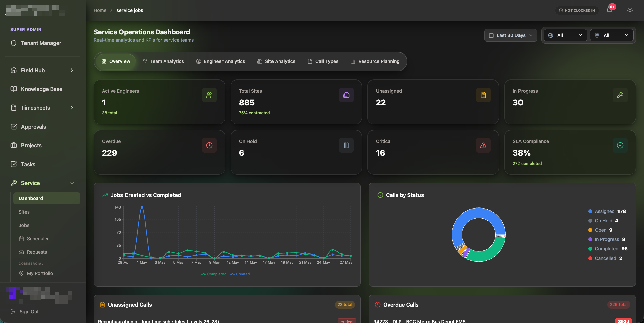644x323 pixels.
Task: Select the Overview tab
Action: click(116, 61)
